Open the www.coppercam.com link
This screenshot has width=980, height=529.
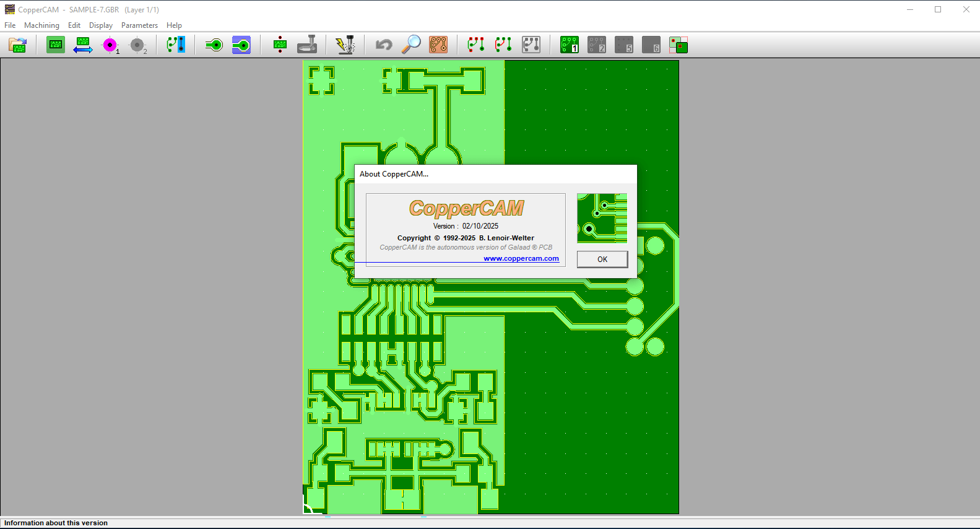(521, 259)
